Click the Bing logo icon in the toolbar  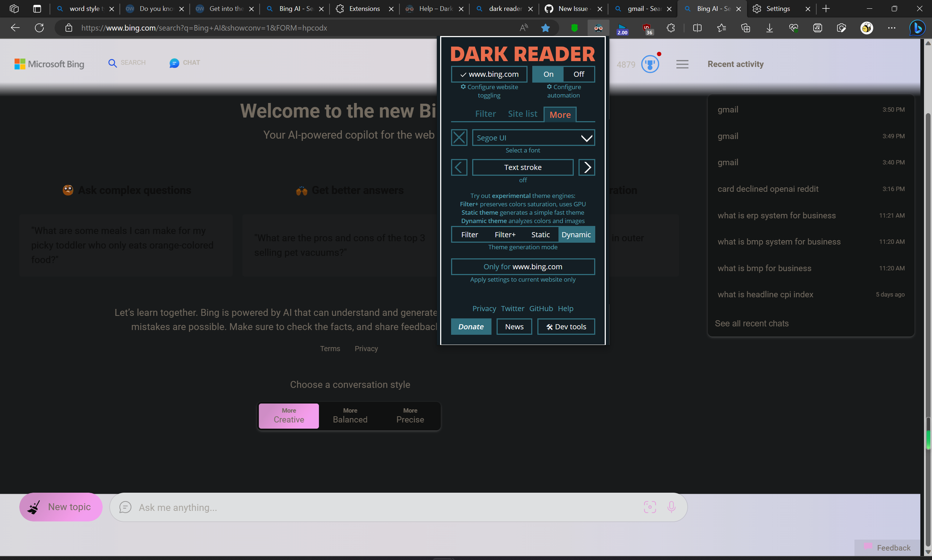coord(917,28)
